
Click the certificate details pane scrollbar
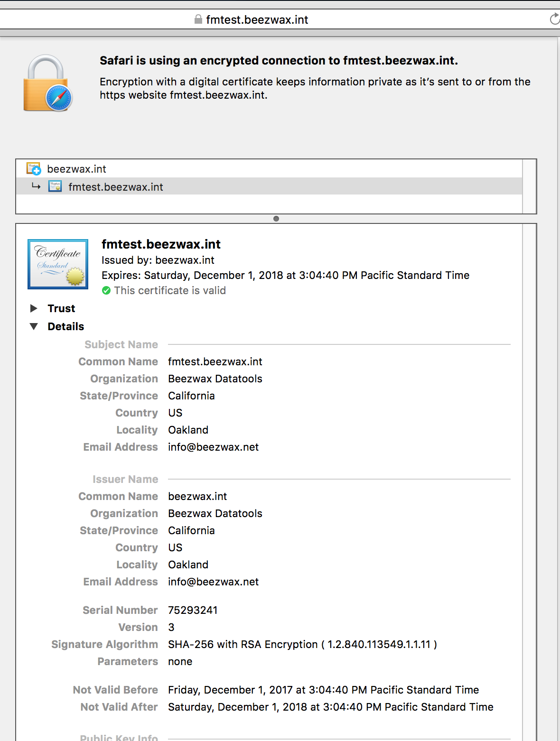pos(529,474)
